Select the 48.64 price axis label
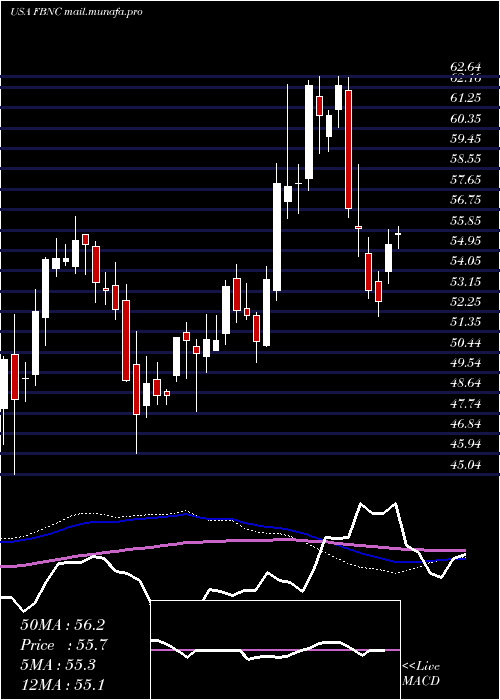 pos(466,383)
